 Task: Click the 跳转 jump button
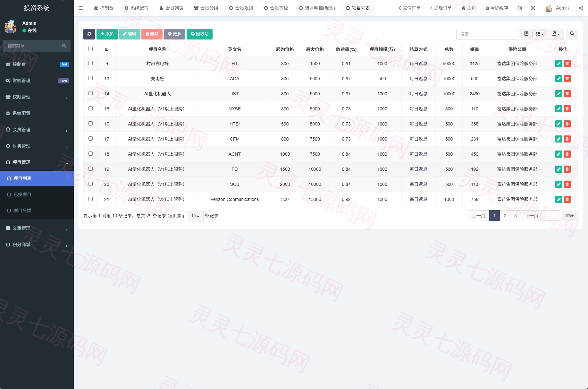[570, 216]
